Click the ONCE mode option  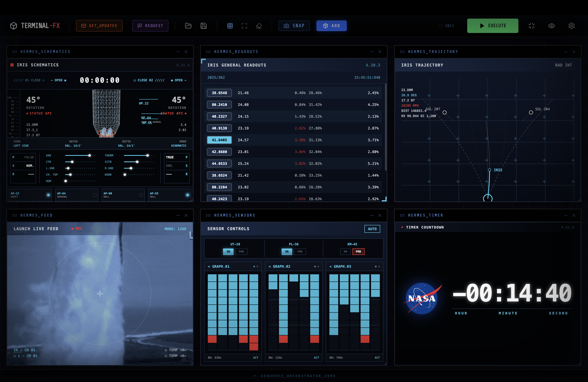pos(446,26)
